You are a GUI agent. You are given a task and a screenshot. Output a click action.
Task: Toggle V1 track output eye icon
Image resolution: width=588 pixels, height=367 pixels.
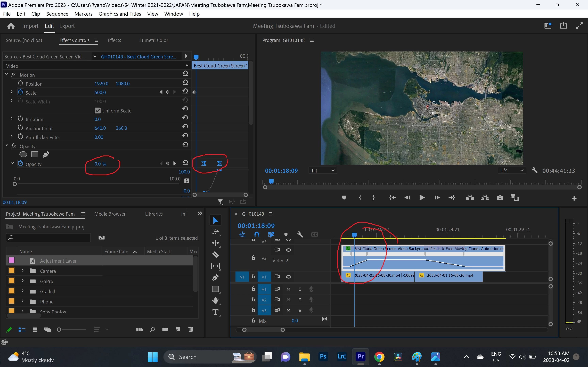point(288,277)
